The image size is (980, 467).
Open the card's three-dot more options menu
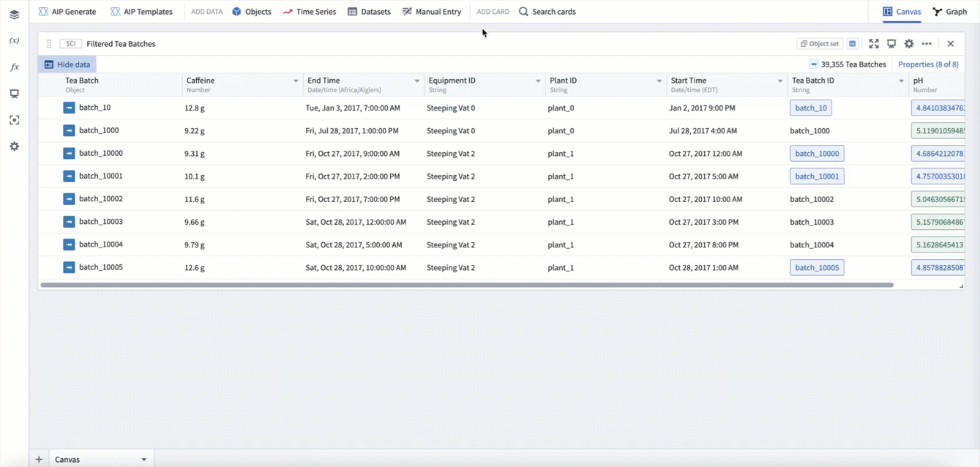coord(927,44)
